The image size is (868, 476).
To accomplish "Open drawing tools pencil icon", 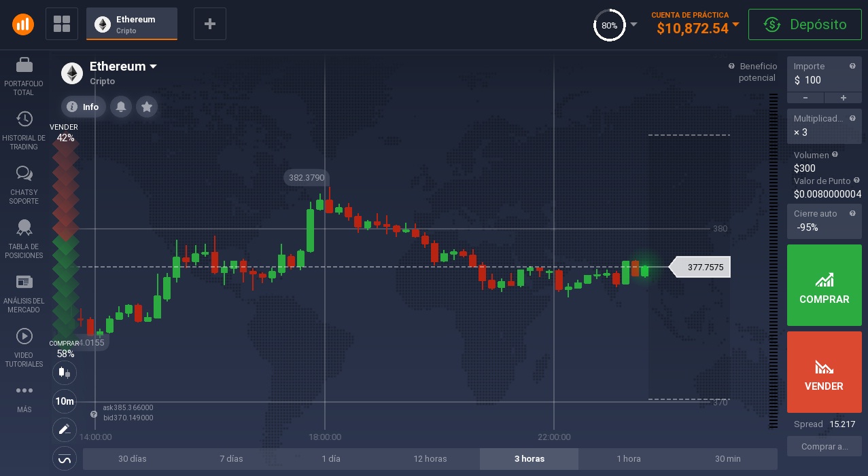I will (65, 429).
